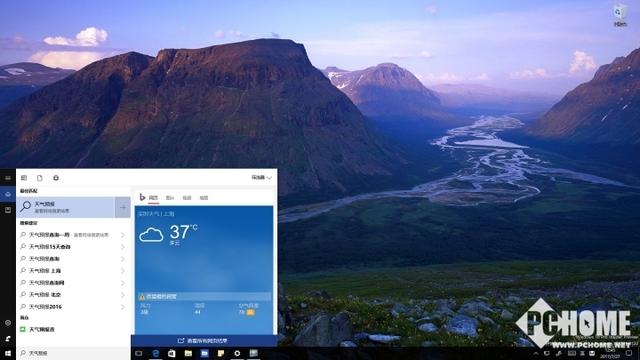Open File Explorer from the taskbar
640x360 pixels.
click(188, 353)
